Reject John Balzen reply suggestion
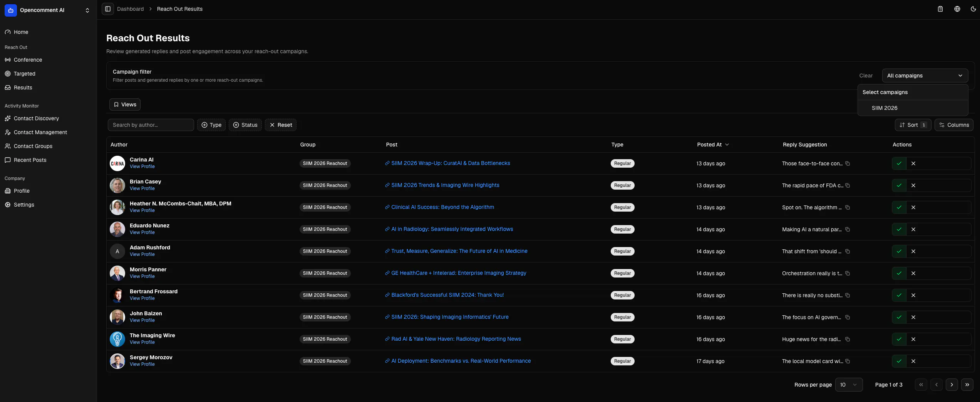Screen dimensions: 980x402 tap(913, 317)
